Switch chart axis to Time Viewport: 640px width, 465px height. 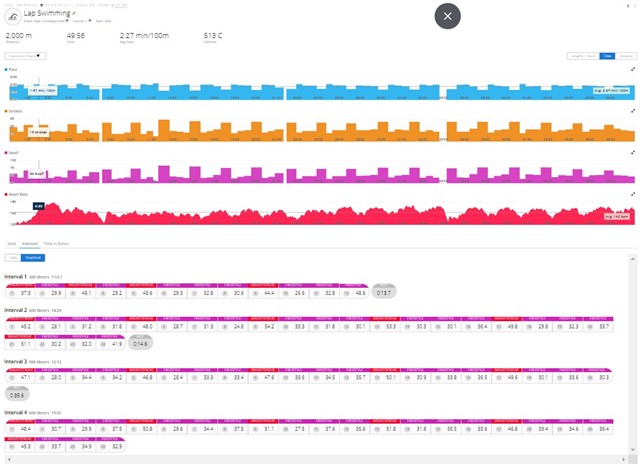607,56
